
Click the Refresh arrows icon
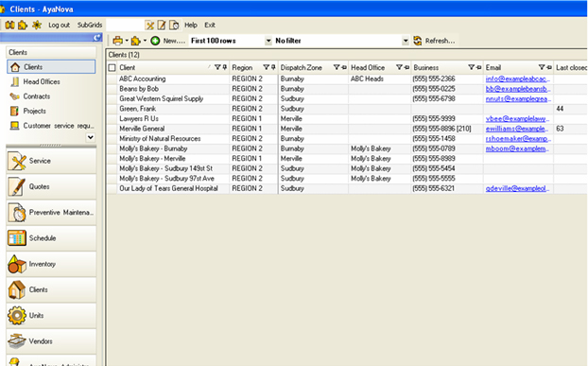point(418,41)
